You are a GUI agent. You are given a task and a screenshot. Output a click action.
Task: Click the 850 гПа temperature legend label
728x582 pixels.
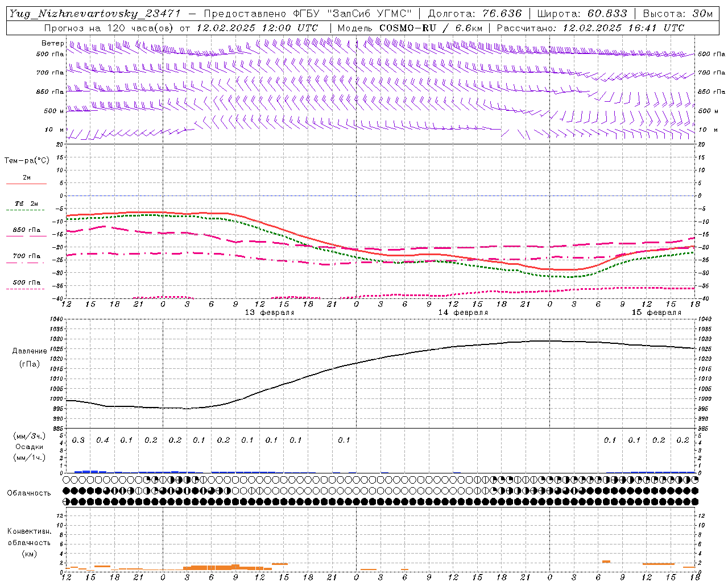click(x=27, y=230)
